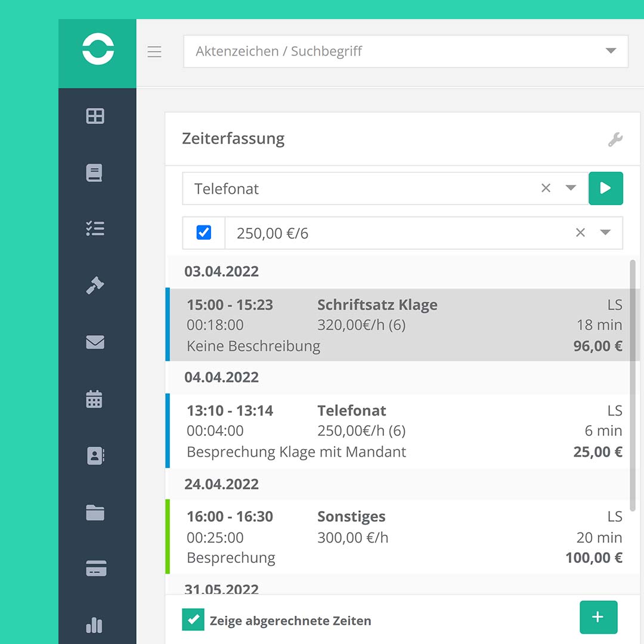Viewport: 644px width, 644px height.
Task: Click the Aktenzeichen / Suchbegriff input field
Action: click(x=358, y=51)
